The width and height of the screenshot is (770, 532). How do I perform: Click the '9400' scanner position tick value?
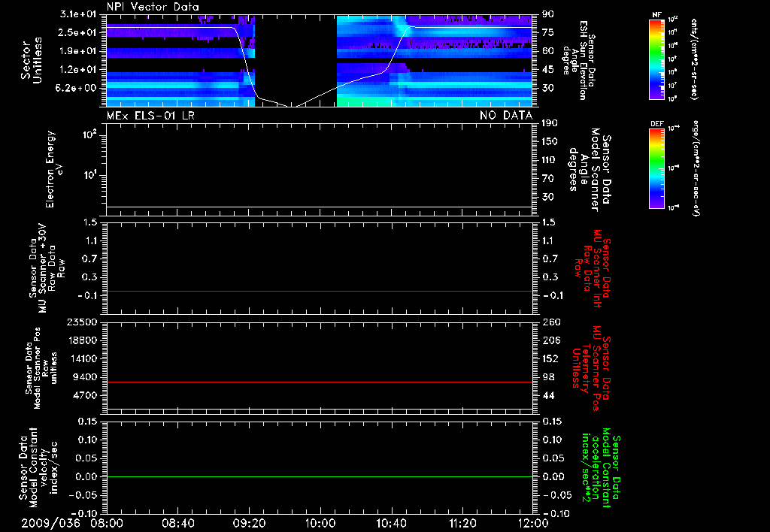[84, 377]
